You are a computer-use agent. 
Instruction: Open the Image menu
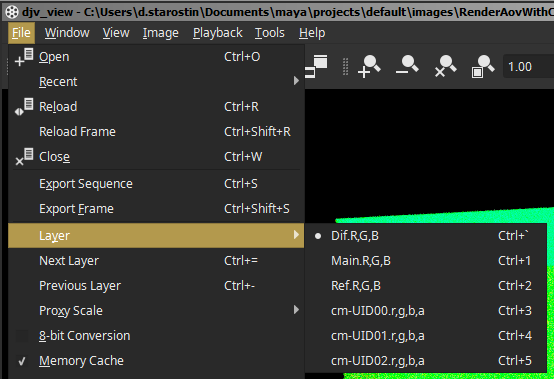[x=160, y=33]
